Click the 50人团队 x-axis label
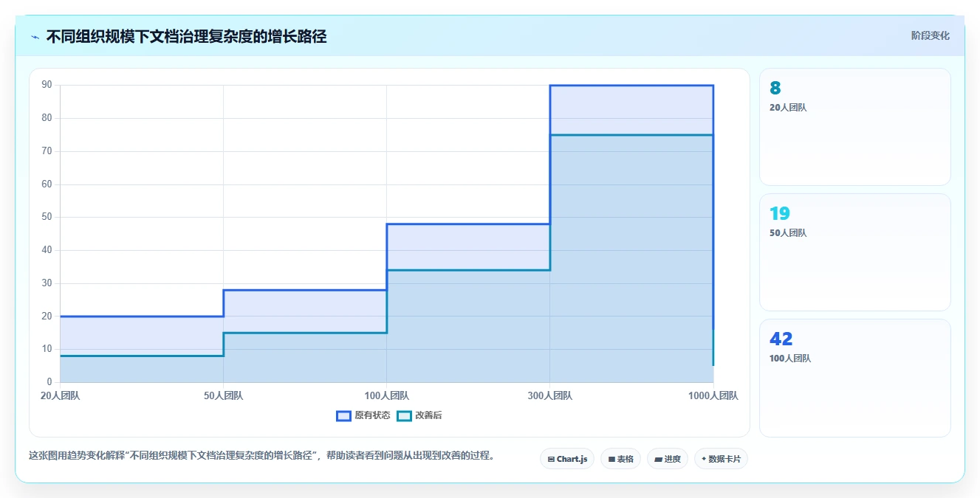This screenshot has height=498, width=980. click(223, 395)
